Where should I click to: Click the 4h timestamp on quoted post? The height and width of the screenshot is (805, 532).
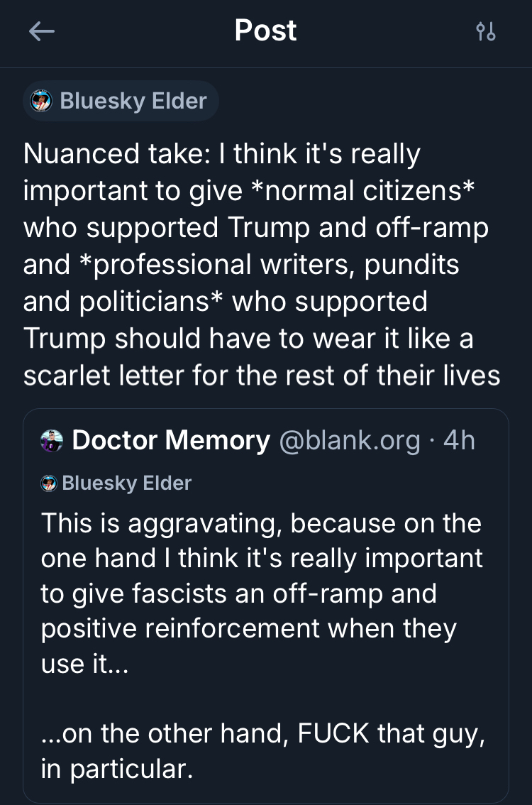(x=459, y=441)
